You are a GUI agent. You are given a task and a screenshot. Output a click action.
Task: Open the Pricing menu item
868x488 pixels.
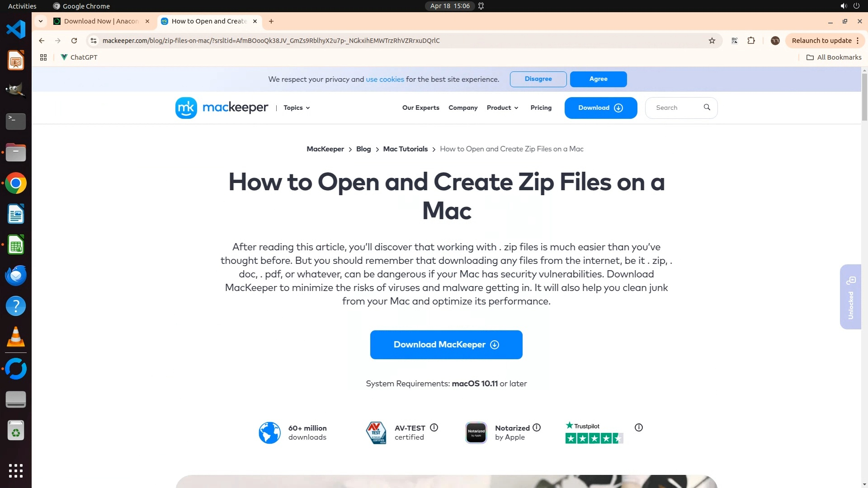pos(541,108)
